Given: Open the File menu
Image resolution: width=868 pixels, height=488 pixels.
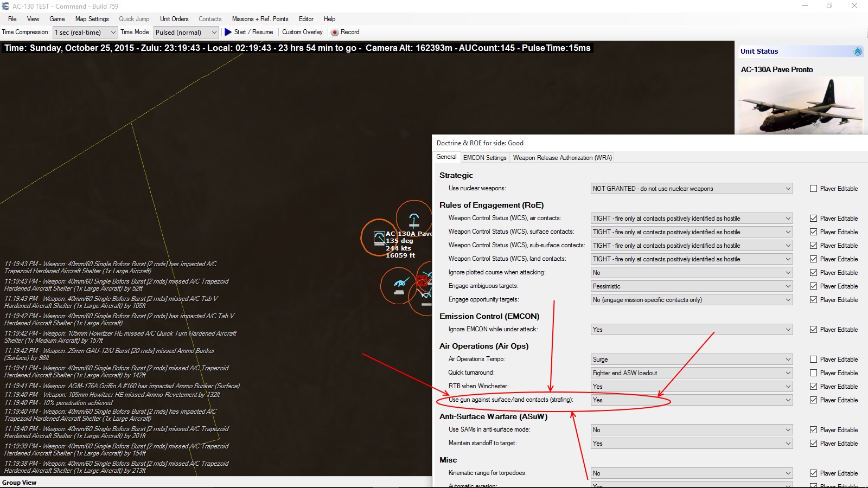Looking at the screenshot, I should 12,19.
